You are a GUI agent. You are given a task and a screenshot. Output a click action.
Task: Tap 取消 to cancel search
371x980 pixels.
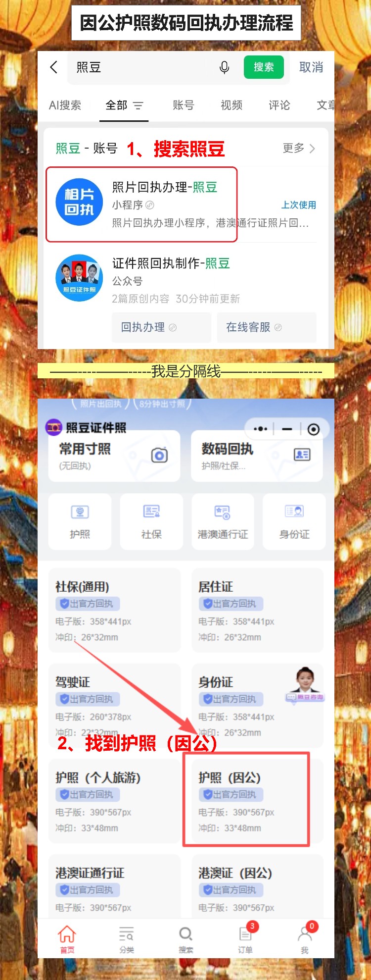[x=311, y=67]
